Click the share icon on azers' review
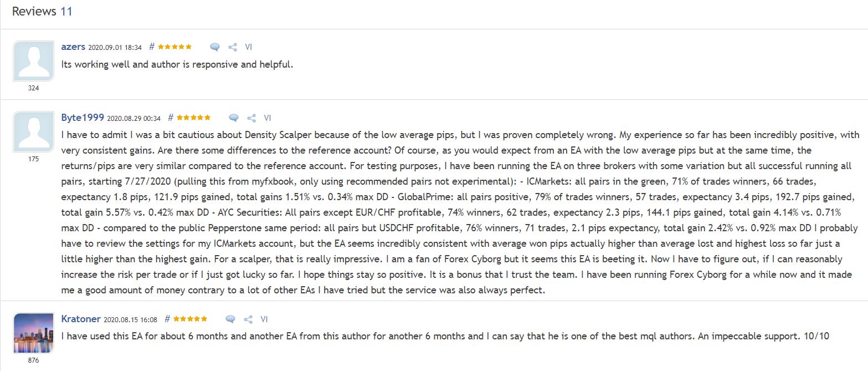The width and height of the screenshot is (868, 371). pyautogui.click(x=233, y=47)
